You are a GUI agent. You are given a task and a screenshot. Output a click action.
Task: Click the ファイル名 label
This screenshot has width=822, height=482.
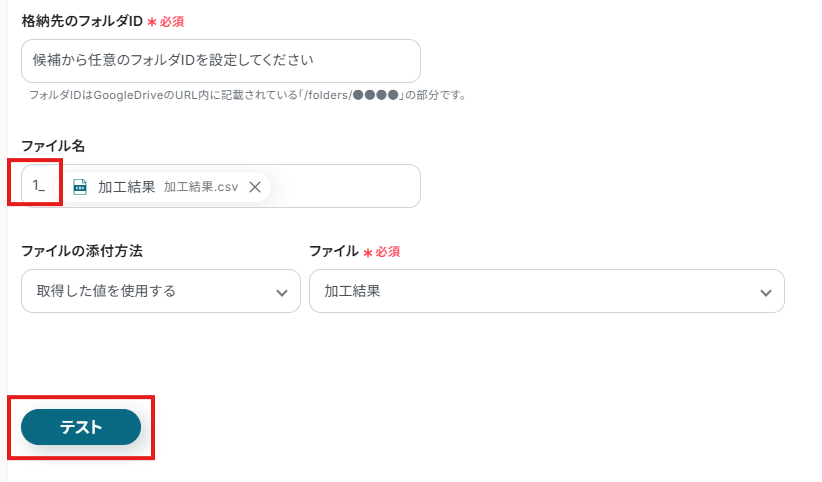[53, 146]
